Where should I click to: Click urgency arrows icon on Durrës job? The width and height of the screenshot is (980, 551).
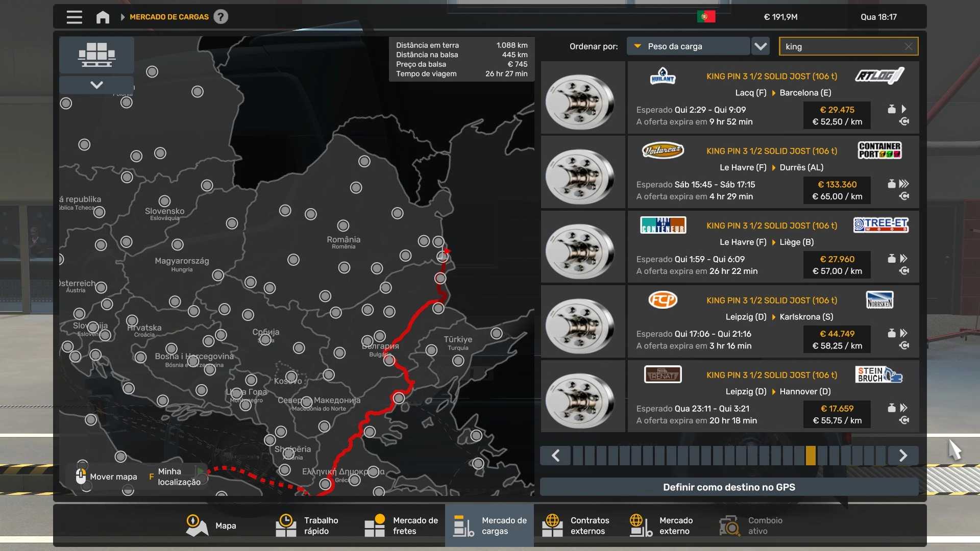(904, 184)
